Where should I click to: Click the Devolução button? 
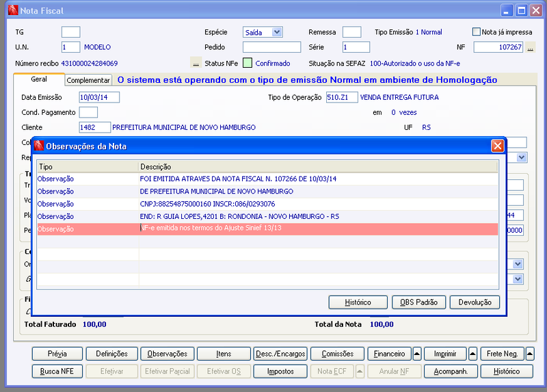coord(475,302)
